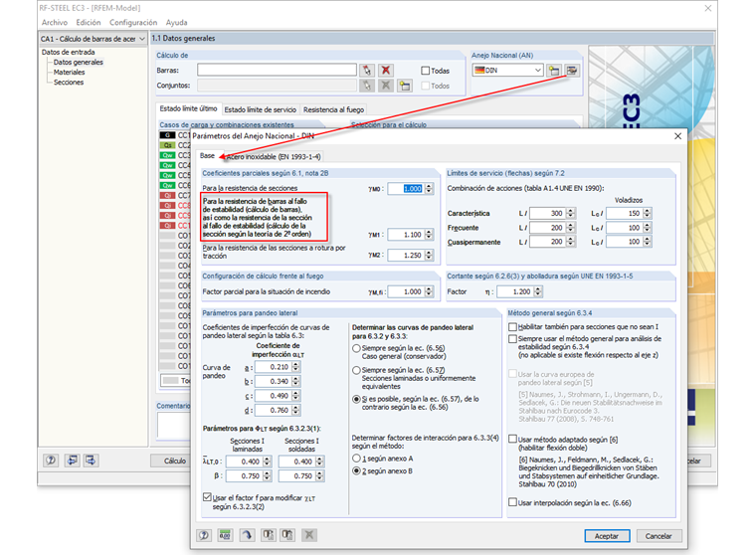Select load case CC1 with G tag
The width and height of the screenshot is (756, 555).
175,135
